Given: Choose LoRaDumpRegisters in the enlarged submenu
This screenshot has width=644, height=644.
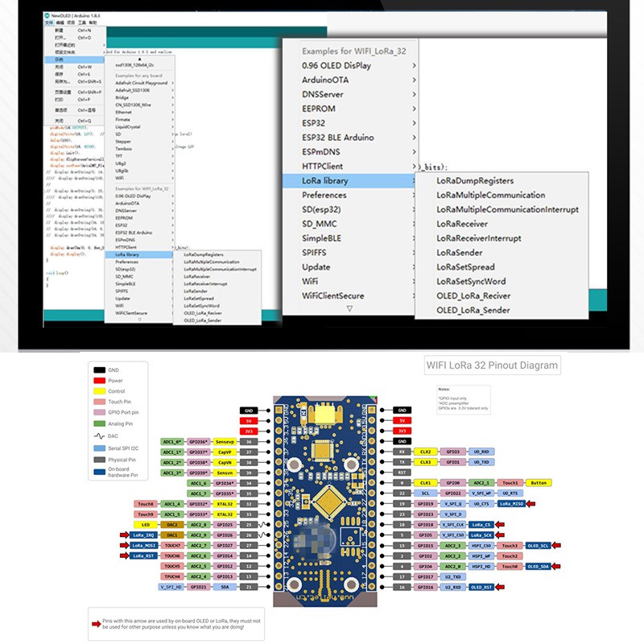Looking at the screenshot, I should pos(474,181).
